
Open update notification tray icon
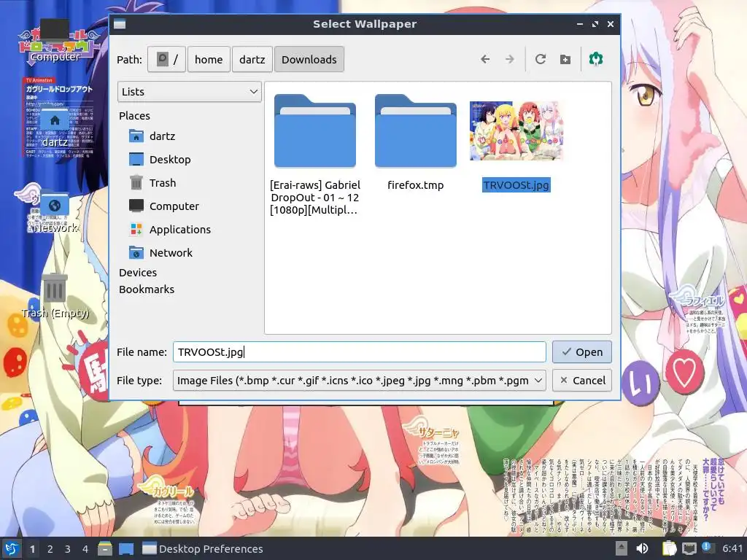[x=708, y=548]
